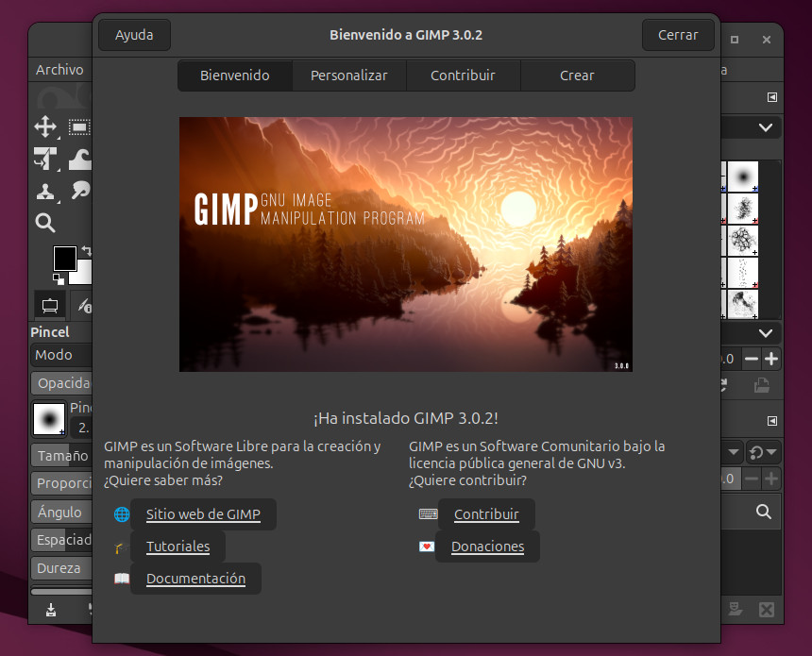Click the Ayuda button
The height and width of the screenshot is (656, 812).
[134, 35]
